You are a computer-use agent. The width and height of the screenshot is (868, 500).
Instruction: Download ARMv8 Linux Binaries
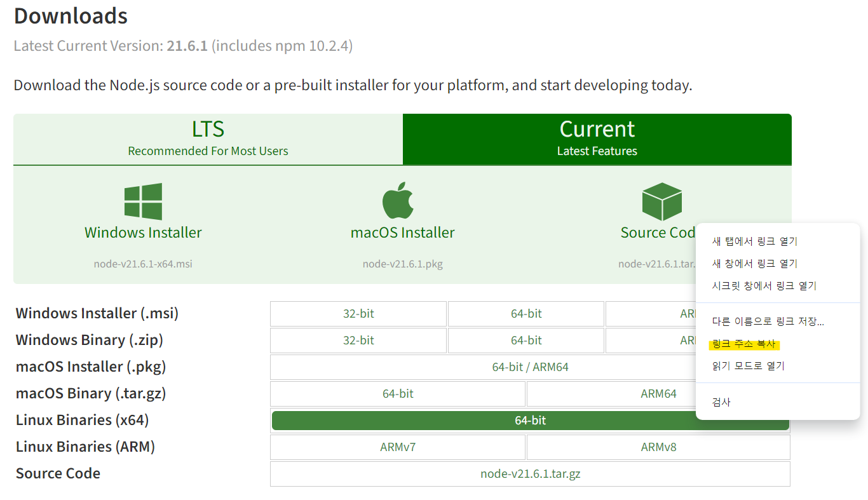[x=658, y=447]
